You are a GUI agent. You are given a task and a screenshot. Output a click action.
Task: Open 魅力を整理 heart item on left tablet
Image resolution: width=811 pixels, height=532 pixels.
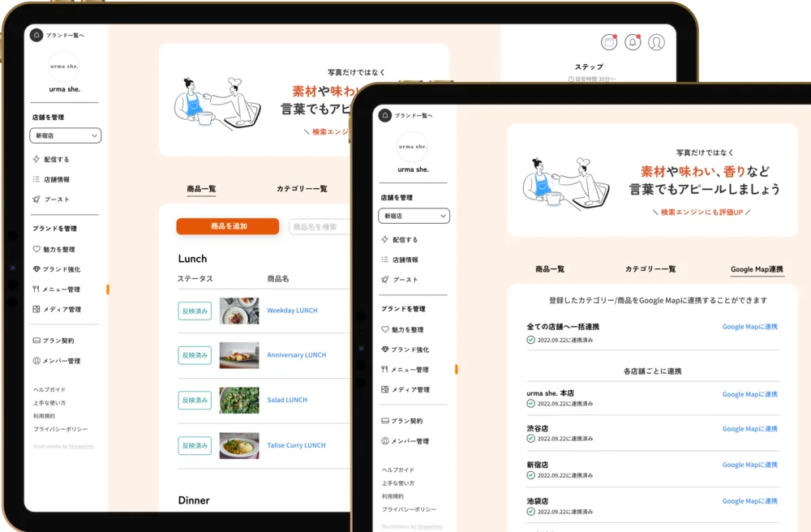click(58, 250)
